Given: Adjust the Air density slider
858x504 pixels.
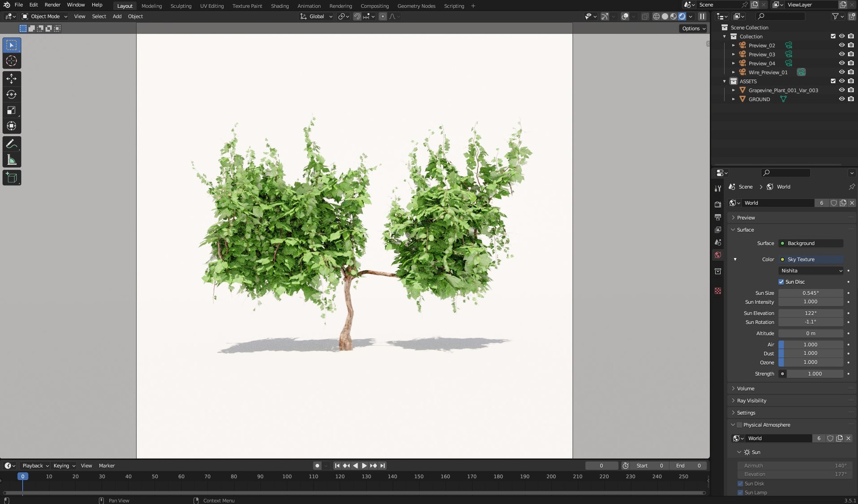Looking at the screenshot, I should (811, 345).
